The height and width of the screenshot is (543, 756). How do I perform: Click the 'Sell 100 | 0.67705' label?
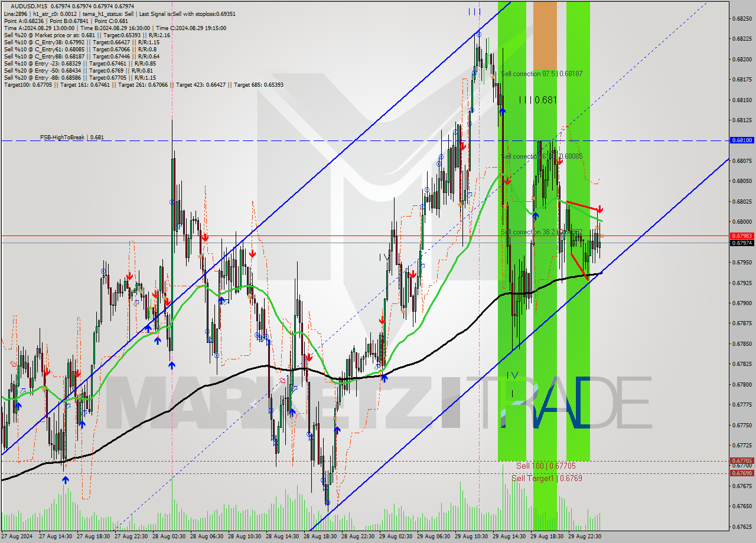point(546,466)
